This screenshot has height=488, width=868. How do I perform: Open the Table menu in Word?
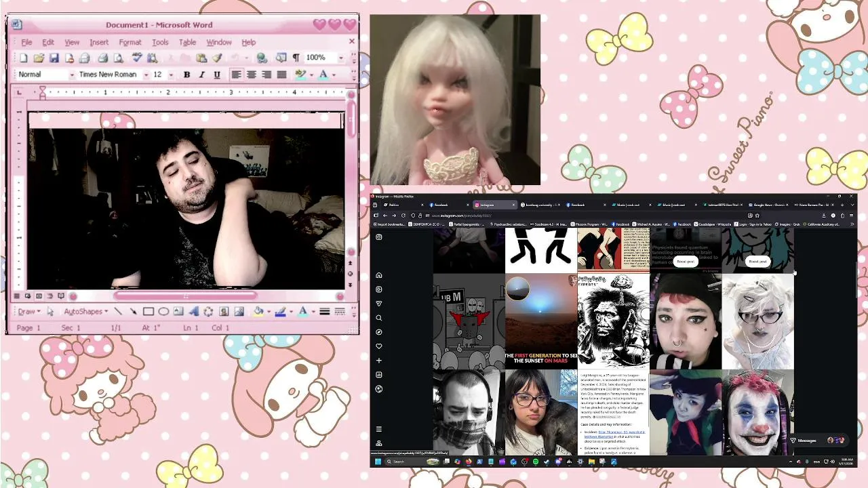pos(187,42)
